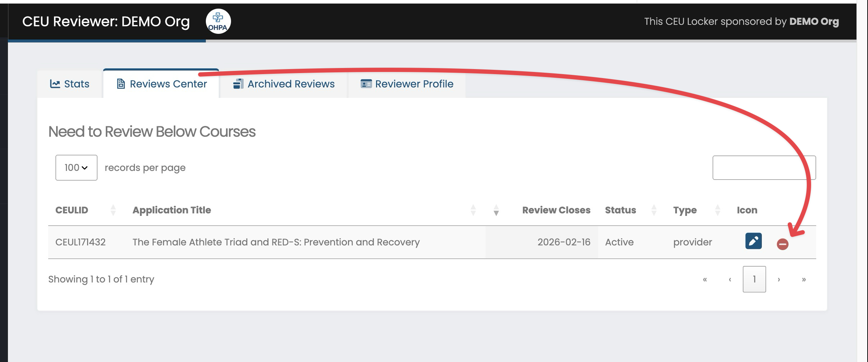The height and width of the screenshot is (362, 868).
Task: Select page 1 in pagination
Action: [754, 279]
